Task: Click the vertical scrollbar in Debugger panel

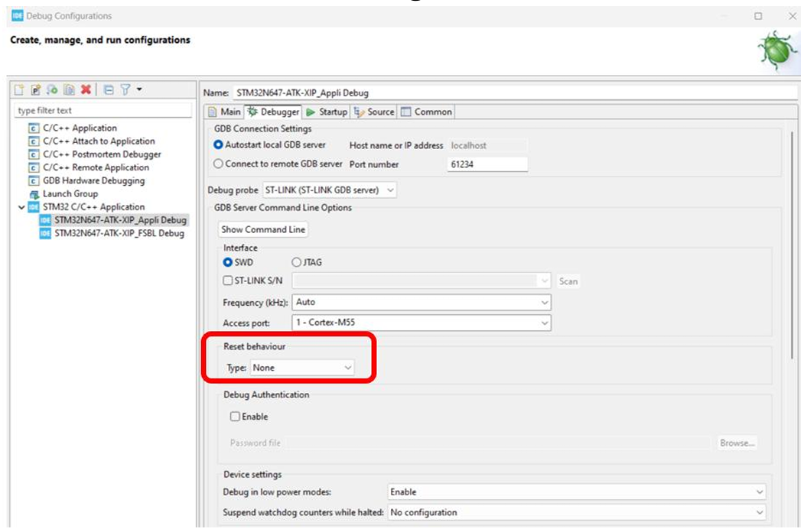Action: click(791, 246)
